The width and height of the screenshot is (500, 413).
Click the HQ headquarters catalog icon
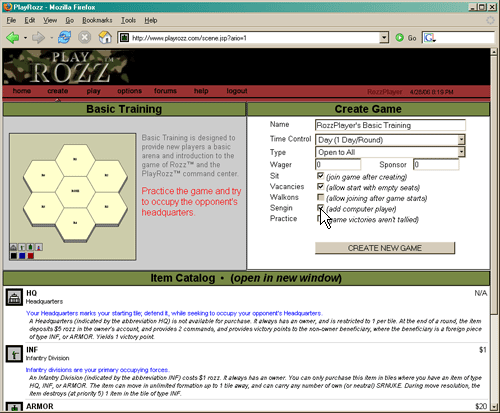click(14, 297)
